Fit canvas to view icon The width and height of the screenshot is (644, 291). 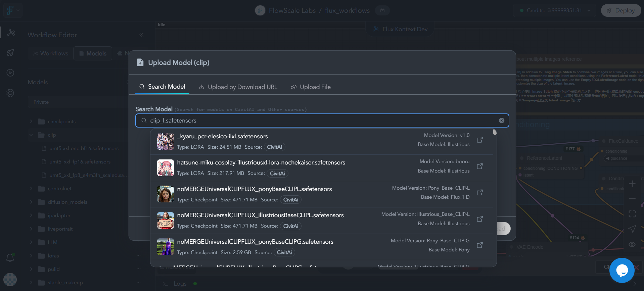coord(632,214)
